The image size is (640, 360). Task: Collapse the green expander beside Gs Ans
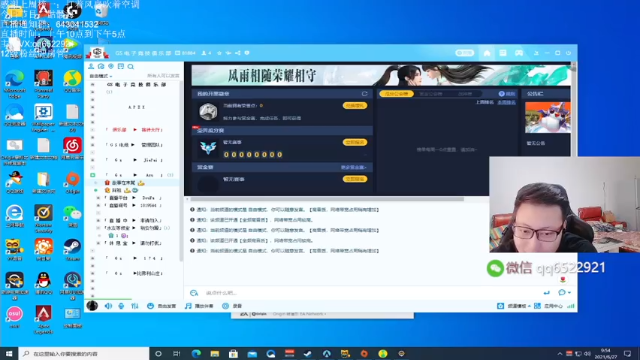pos(93,175)
